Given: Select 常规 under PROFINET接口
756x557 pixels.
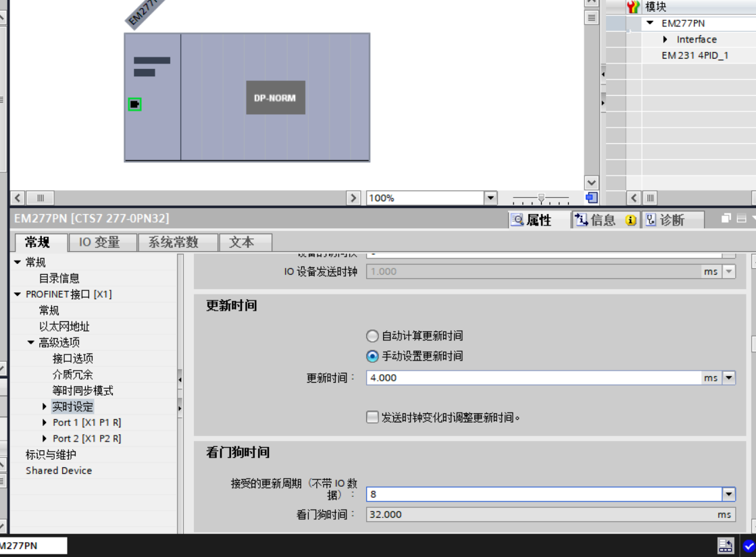Looking at the screenshot, I should pos(49,311).
